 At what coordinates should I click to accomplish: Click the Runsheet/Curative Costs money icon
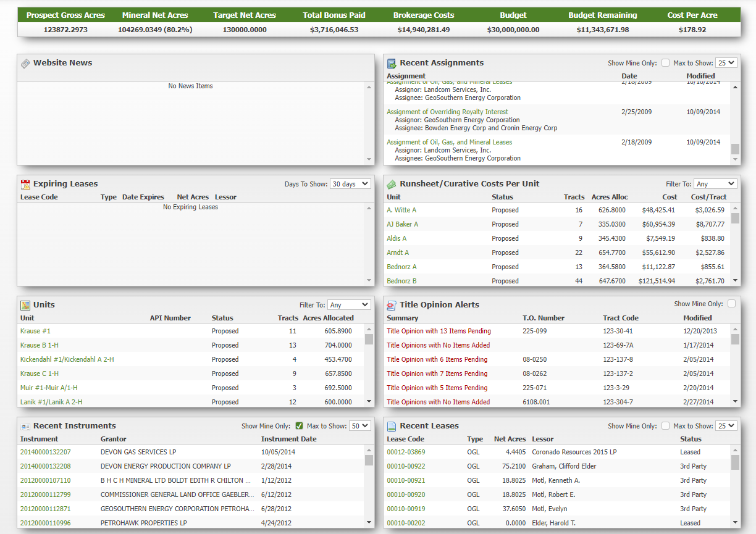tap(391, 184)
